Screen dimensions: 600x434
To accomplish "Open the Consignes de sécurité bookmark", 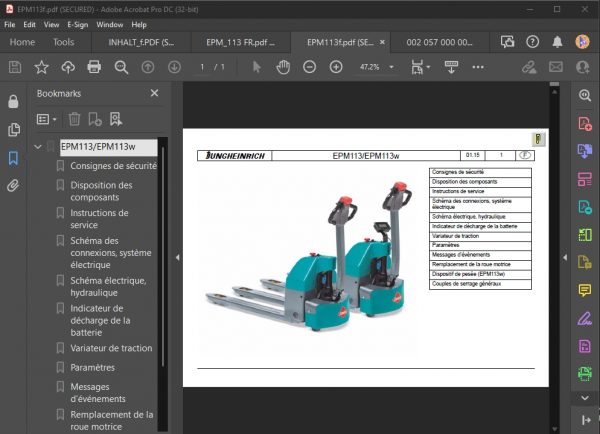I will point(113,166).
